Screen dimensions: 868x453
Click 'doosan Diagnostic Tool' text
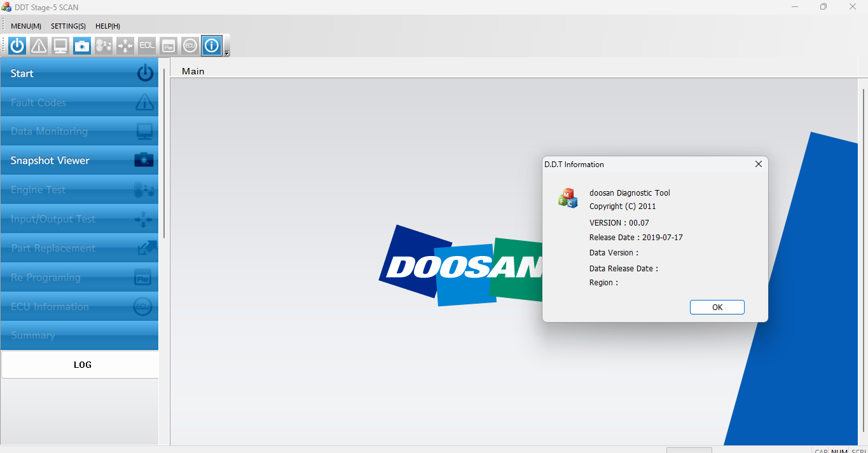pyautogui.click(x=630, y=193)
